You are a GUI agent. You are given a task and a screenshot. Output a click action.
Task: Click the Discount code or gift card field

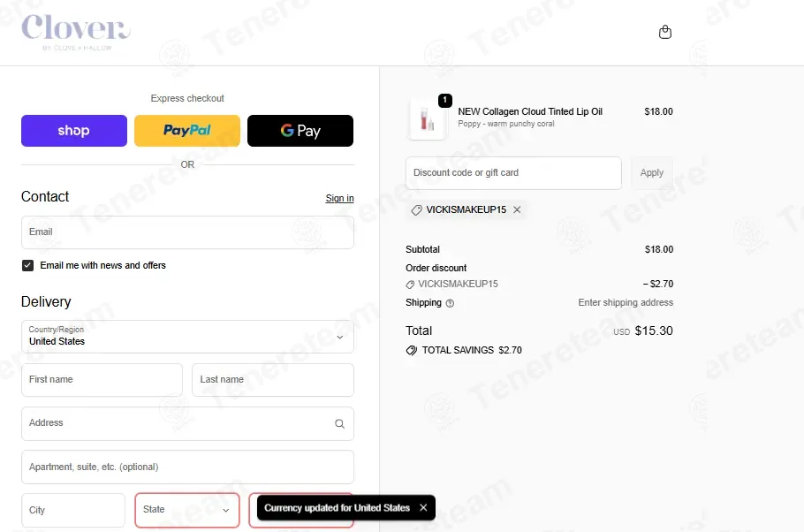(514, 173)
